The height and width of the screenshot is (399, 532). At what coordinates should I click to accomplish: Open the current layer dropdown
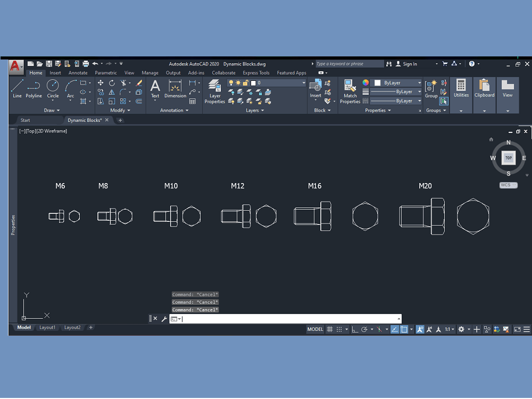[x=302, y=82]
